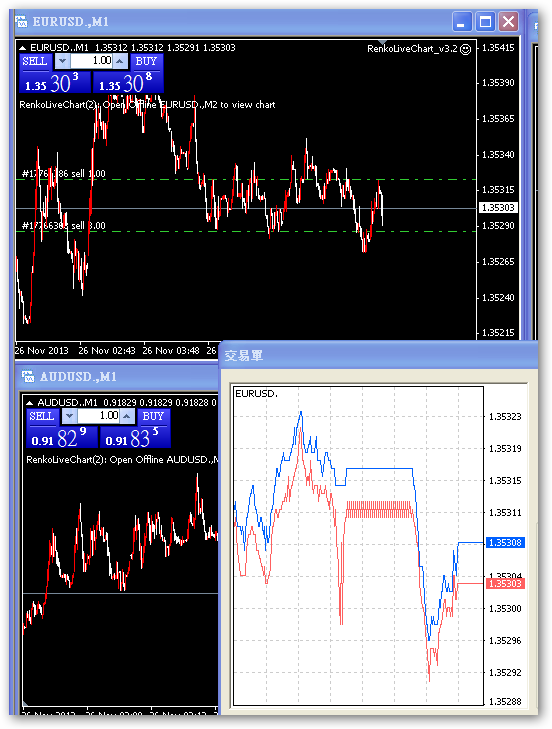This screenshot has width=552, height=729.
Task: Decrease EURUSD lot volume with down arrow
Action: [x=63, y=61]
